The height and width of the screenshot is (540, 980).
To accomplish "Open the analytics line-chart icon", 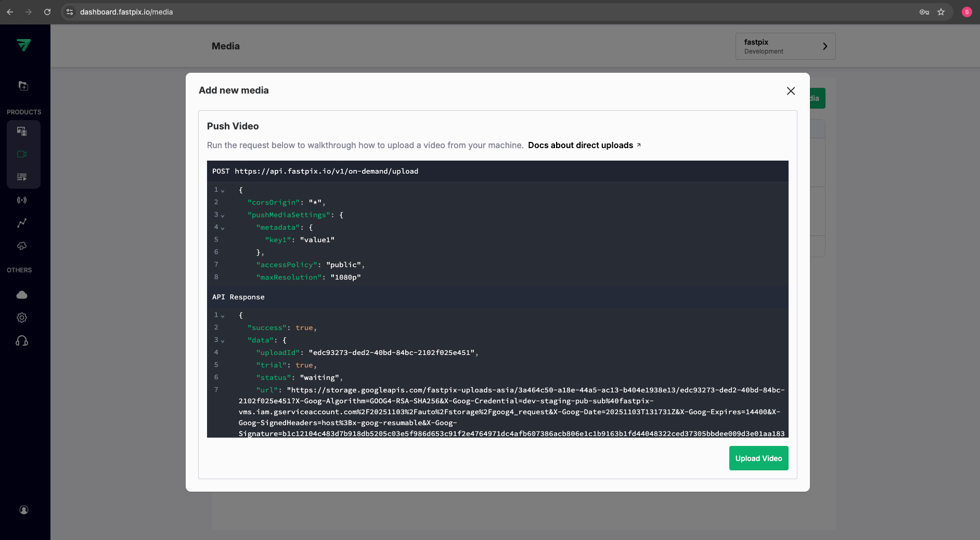I will point(22,223).
